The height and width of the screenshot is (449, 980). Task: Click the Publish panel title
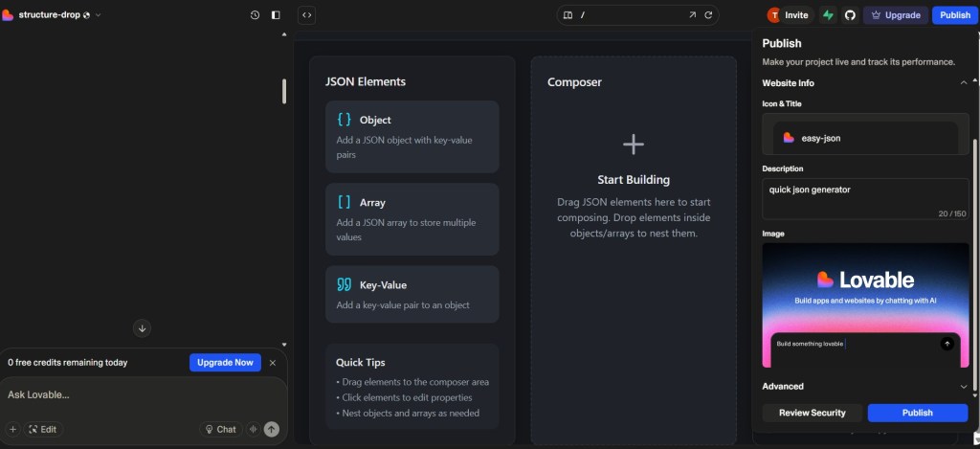click(x=781, y=43)
